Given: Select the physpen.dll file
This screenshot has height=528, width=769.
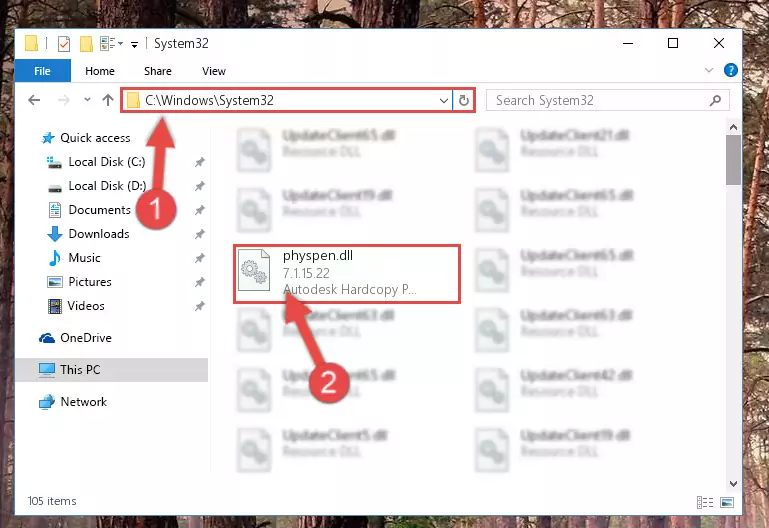Looking at the screenshot, I should [x=347, y=274].
